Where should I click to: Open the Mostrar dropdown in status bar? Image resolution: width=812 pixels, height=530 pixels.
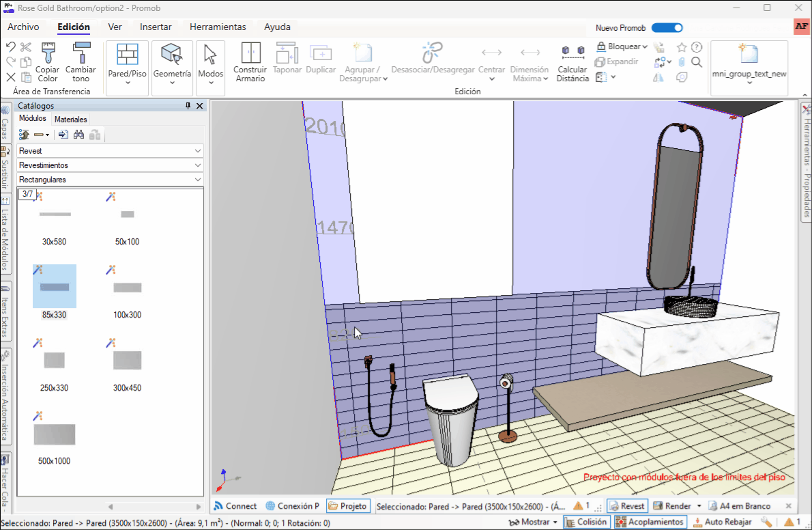(534, 522)
